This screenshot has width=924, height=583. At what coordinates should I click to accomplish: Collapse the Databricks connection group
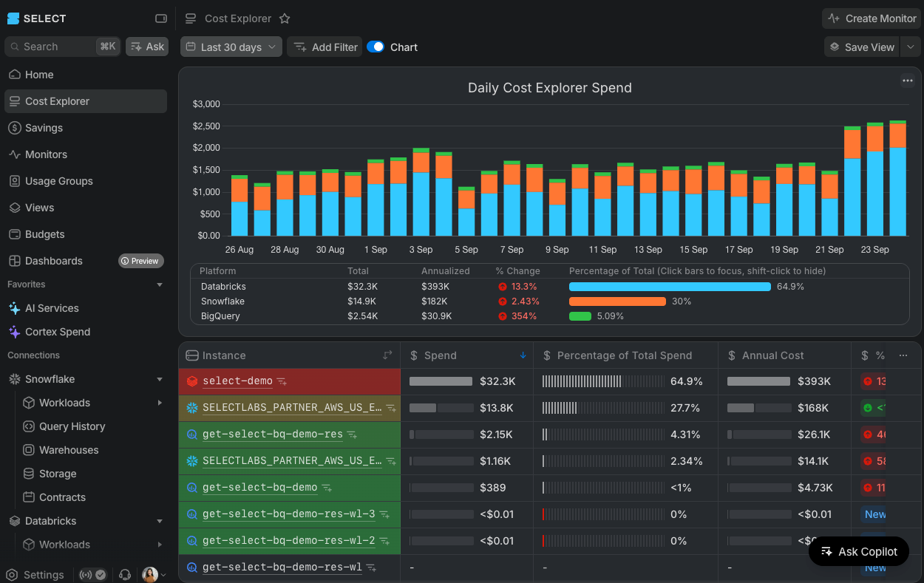pos(160,521)
